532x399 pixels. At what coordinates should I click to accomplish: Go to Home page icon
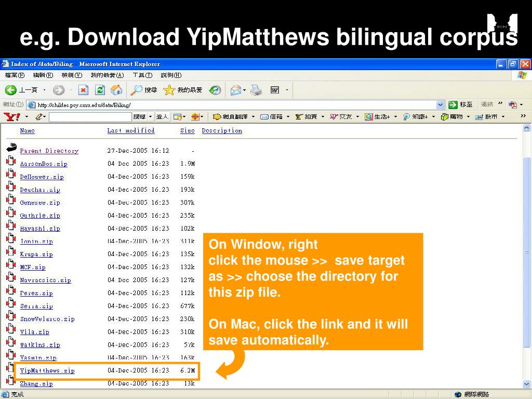116,90
